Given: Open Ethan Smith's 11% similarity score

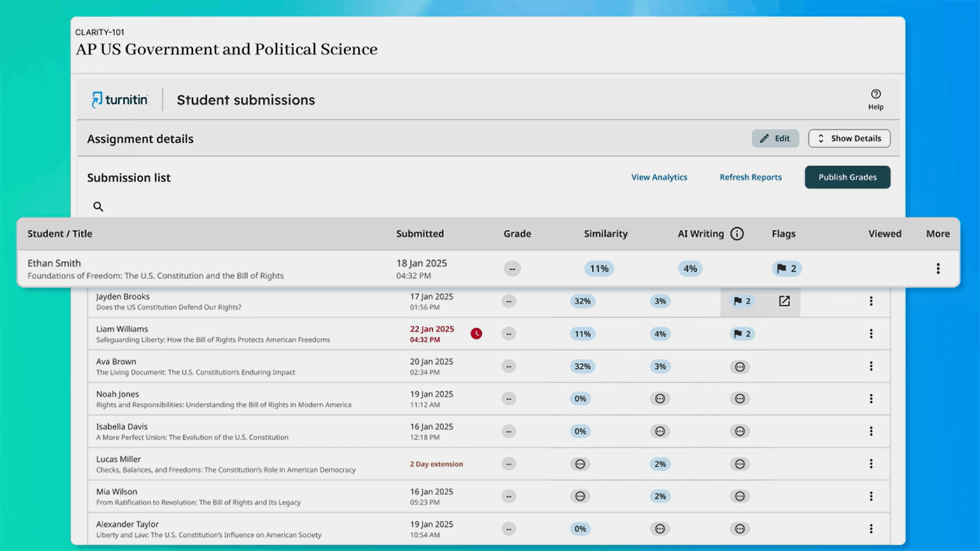Looking at the screenshot, I should 599,269.
